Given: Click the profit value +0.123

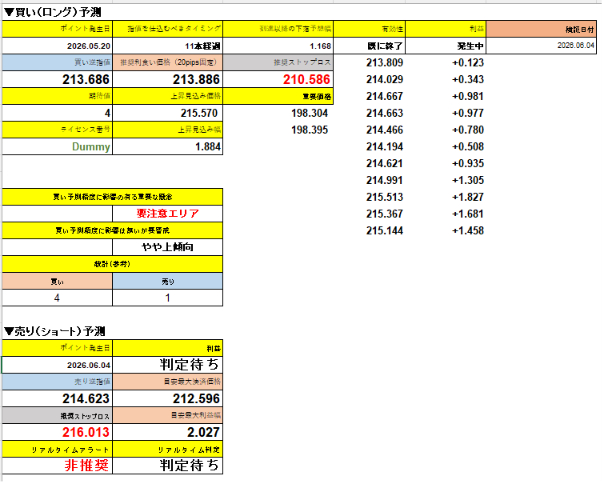Looking at the screenshot, I should (x=468, y=63).
